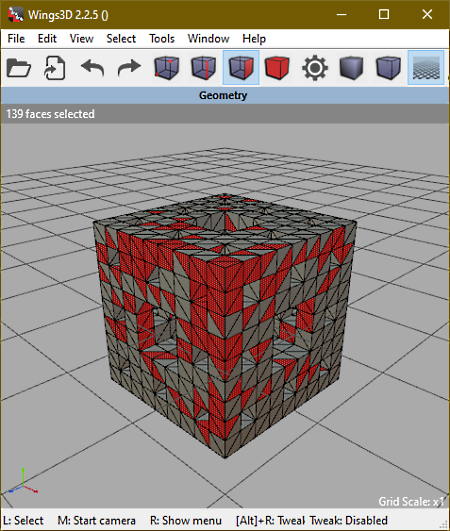
Task: Switch to vertex selection mode
Action: 167,68
